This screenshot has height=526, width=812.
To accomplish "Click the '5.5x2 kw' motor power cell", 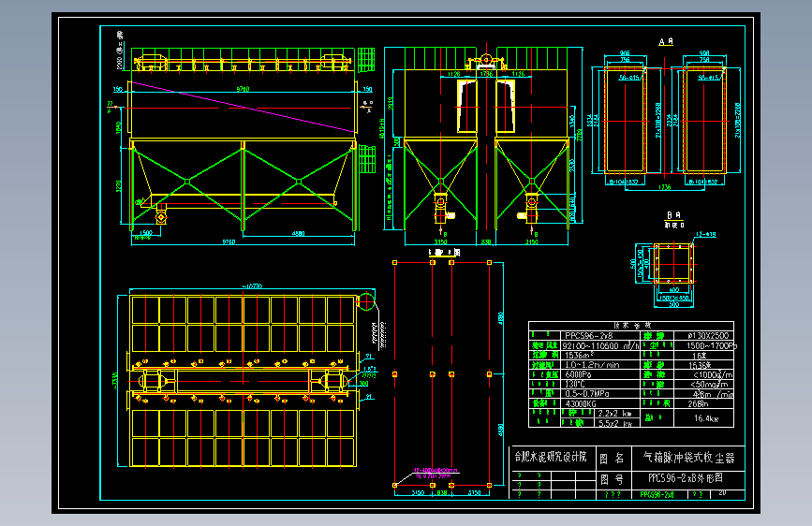I will (x=615, y=423).
